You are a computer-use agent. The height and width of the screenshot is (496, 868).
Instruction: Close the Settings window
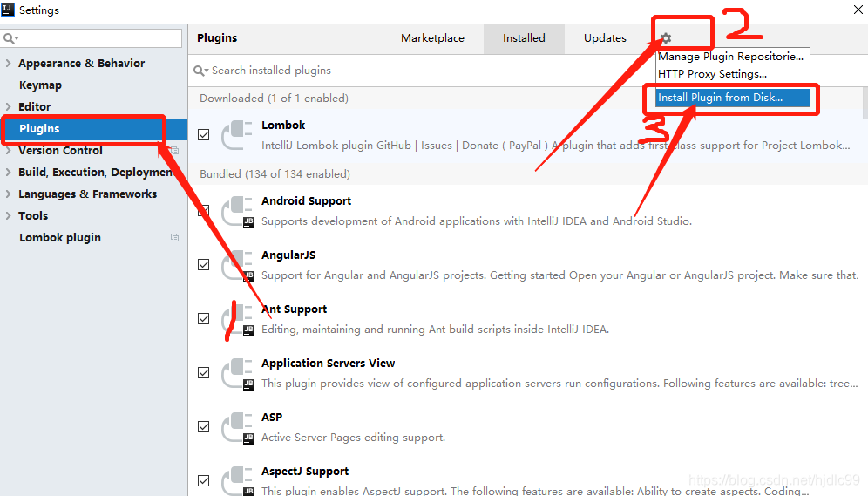[x=858, y=10]
